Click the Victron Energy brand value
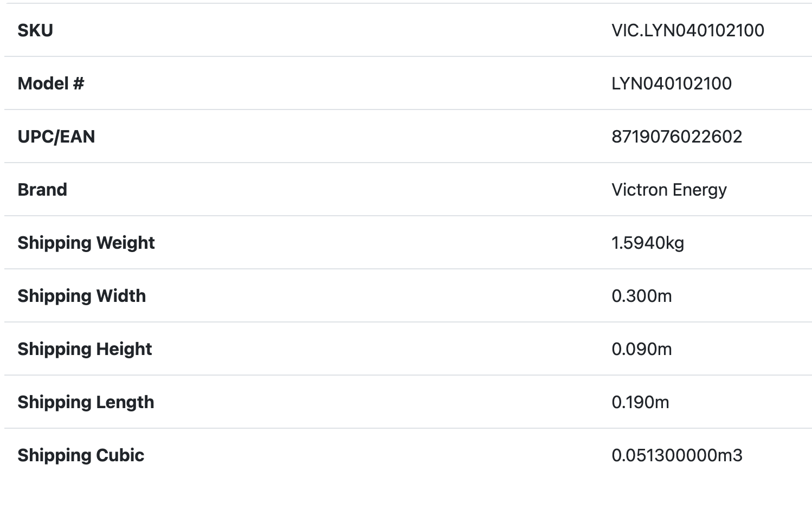Screen dimensions: 812x516 (669, 190)
